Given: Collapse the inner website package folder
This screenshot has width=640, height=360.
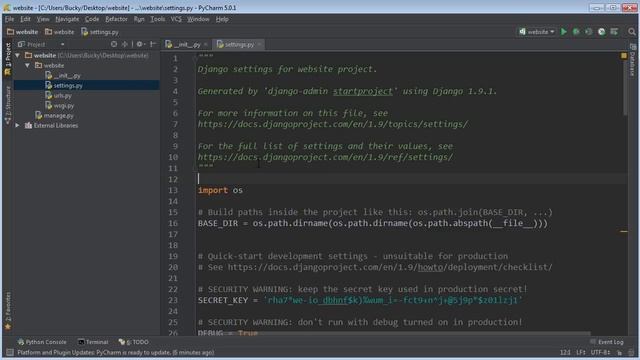Looking at the screenshot, I should point(27,65).
